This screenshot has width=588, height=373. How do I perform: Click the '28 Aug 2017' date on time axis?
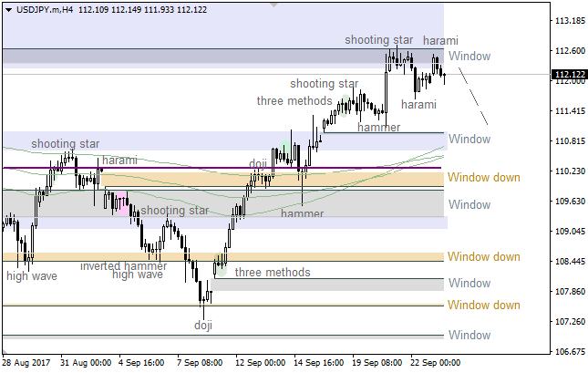(27, 362)
